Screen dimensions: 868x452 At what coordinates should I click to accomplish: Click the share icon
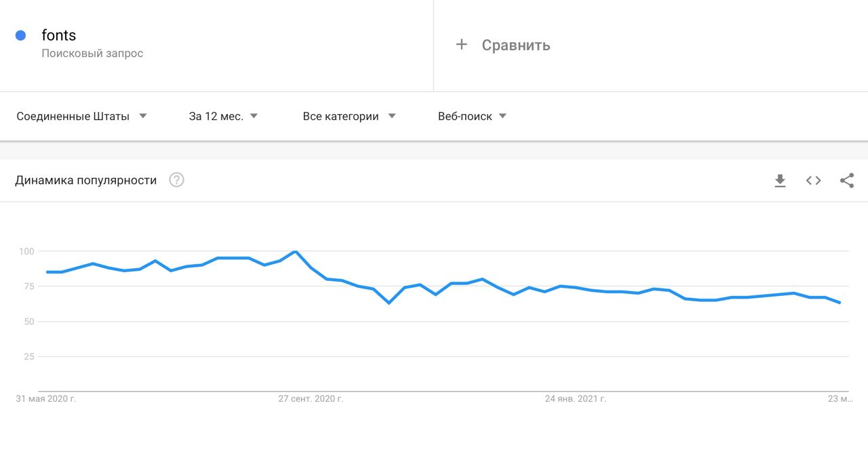click(x=846, y=181)
